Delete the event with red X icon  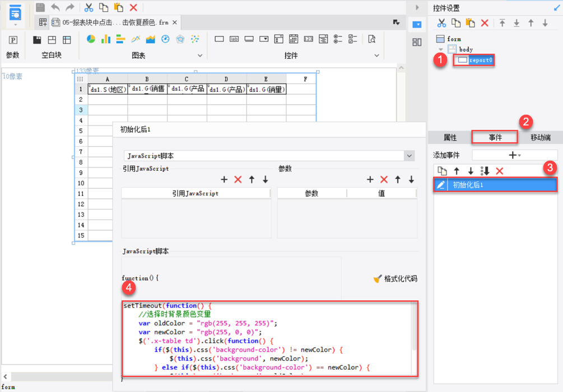(500, 171)
